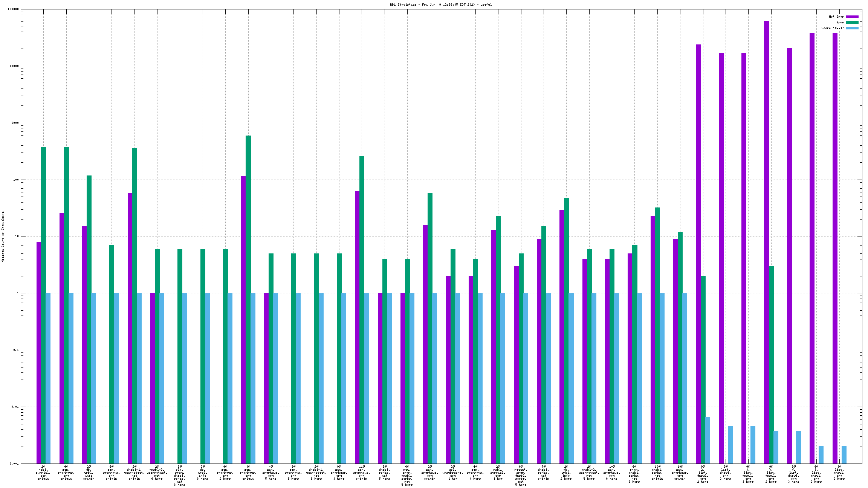The height and width of the screenshot is (488, 868).
Task: Click x-axis label recent.spam.dnsbl.sorbs.net 5 hops
Action: [x=521, y=475]
